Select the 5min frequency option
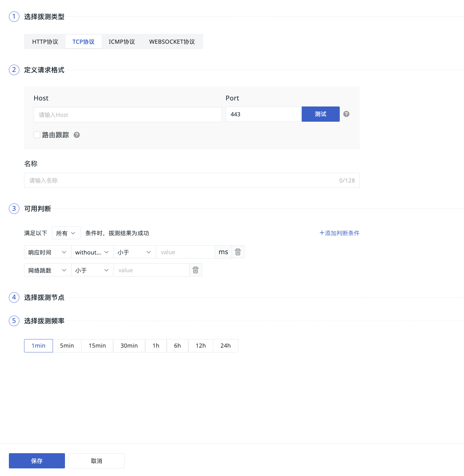Screen dimensions: 464x476 [x=67, y=346]
